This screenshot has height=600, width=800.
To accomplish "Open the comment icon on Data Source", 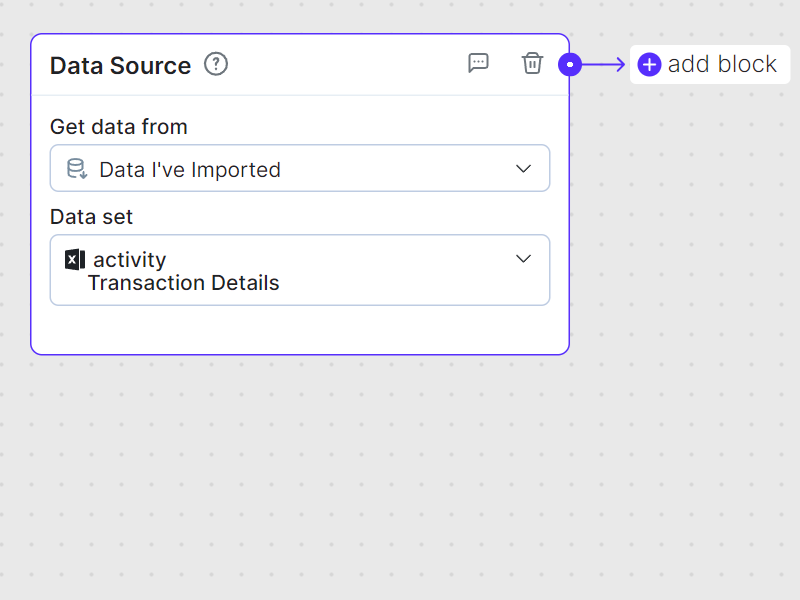I will click(478, 63).
